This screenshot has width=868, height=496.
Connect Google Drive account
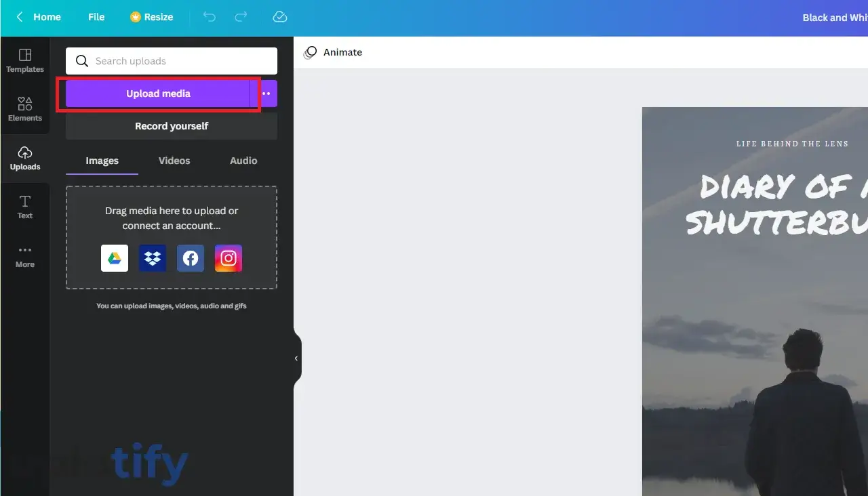pyautogui.click(x=115, y=258)
